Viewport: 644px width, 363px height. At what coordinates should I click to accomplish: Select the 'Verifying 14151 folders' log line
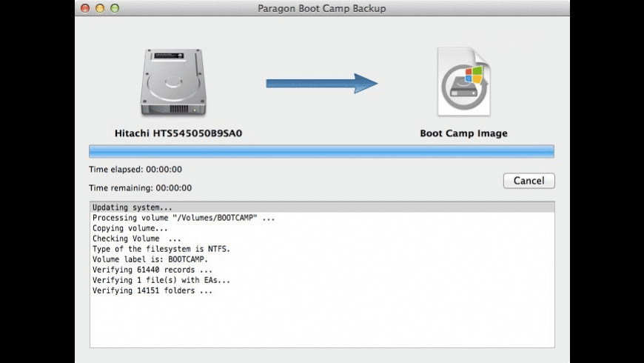[x=322, y=290]
